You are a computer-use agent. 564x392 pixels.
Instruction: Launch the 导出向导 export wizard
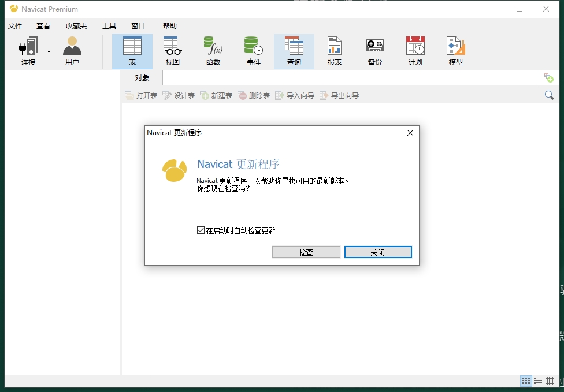(x=339, y=96)
